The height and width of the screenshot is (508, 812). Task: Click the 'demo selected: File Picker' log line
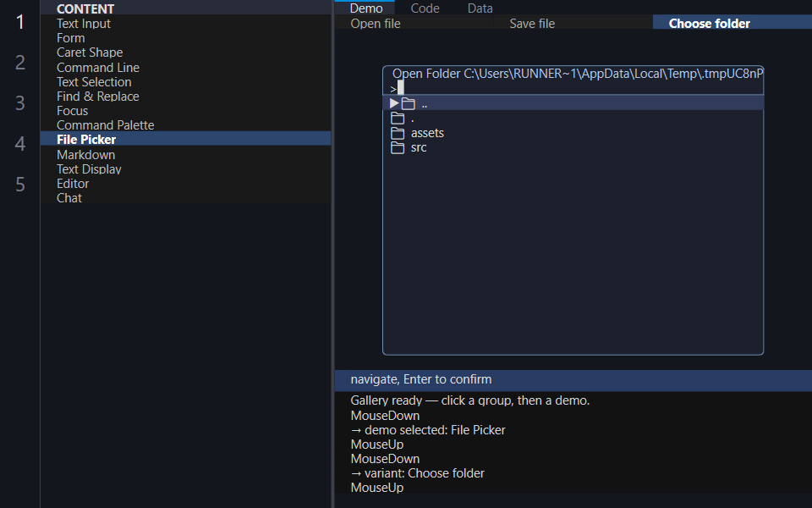(428, 430)
